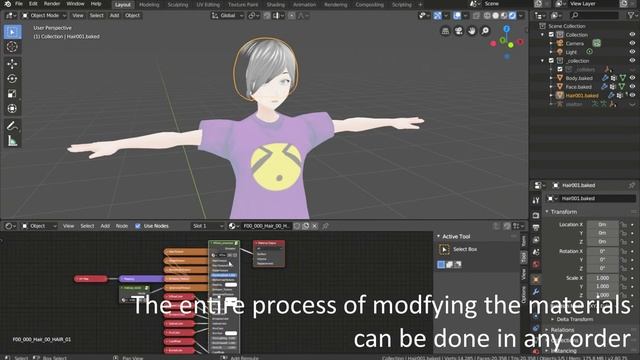The height and width of the screenshot is (360, 640).
Task: Click the Blender logo icon
Action: [7, 4]
